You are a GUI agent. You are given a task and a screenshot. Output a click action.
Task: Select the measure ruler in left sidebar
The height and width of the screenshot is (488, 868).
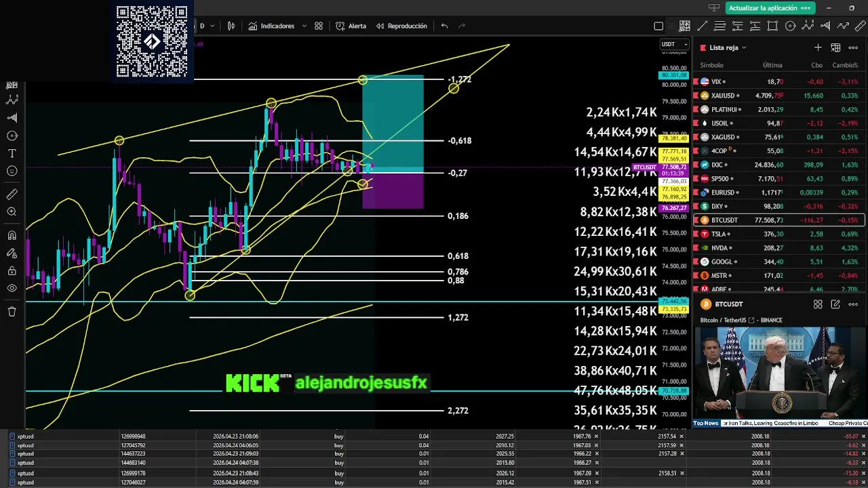coord(12,195)
